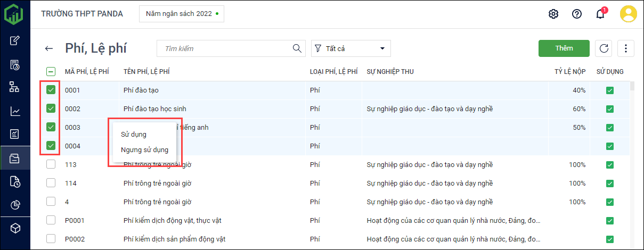
Task: Click the search magnifier icon
Action: click(x=297, y=48)
